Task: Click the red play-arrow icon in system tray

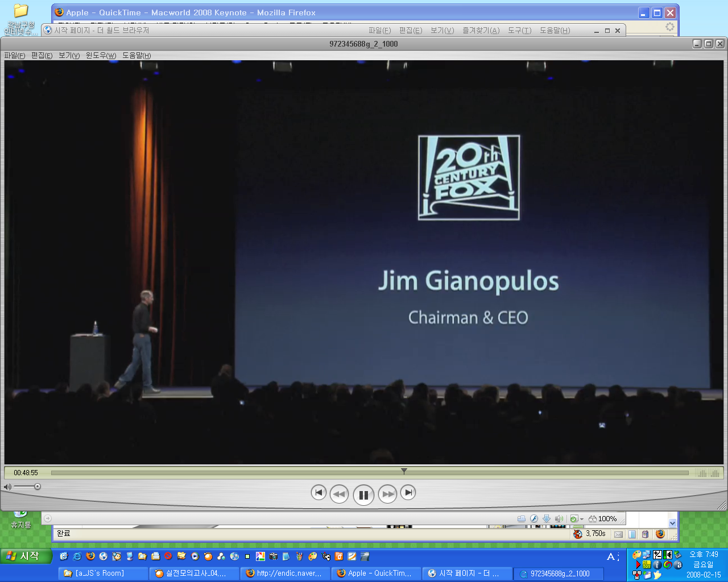Action: pyautogui.click(x=638, y=565)
